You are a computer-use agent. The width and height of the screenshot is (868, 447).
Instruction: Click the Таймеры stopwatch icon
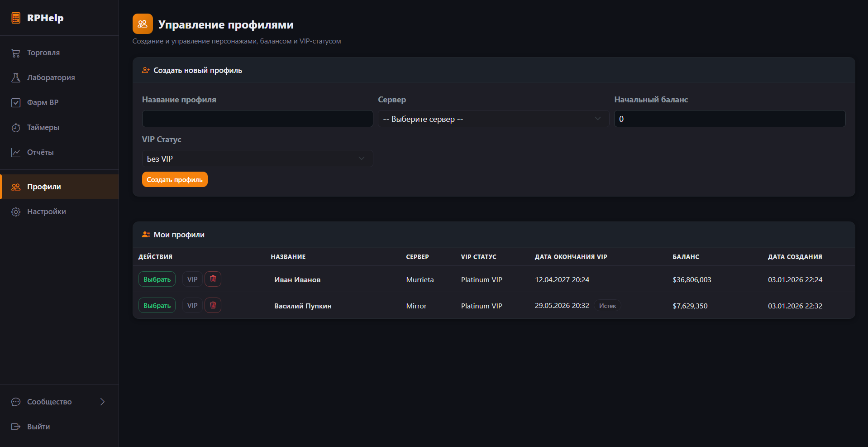pyautogui.click(x=16, y=128)
